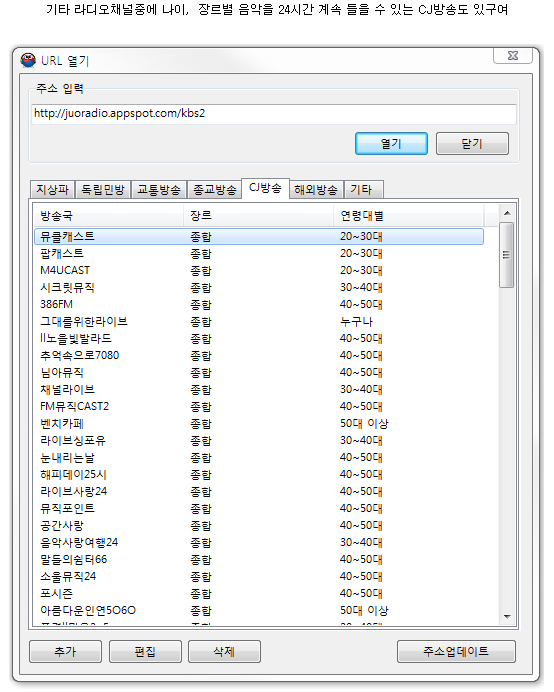Select the CJ방송 tab
This screenshot has height=692, width=554.
click(265, 188)
